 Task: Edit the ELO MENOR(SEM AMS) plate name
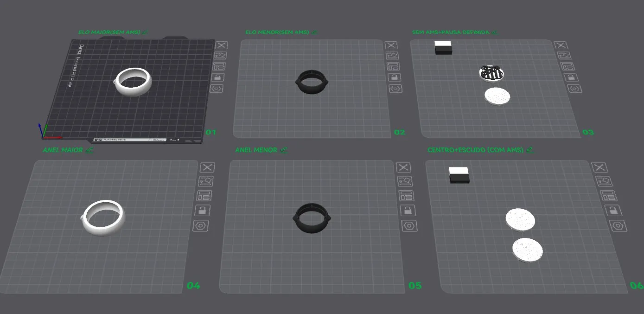(x=314, y=32)
